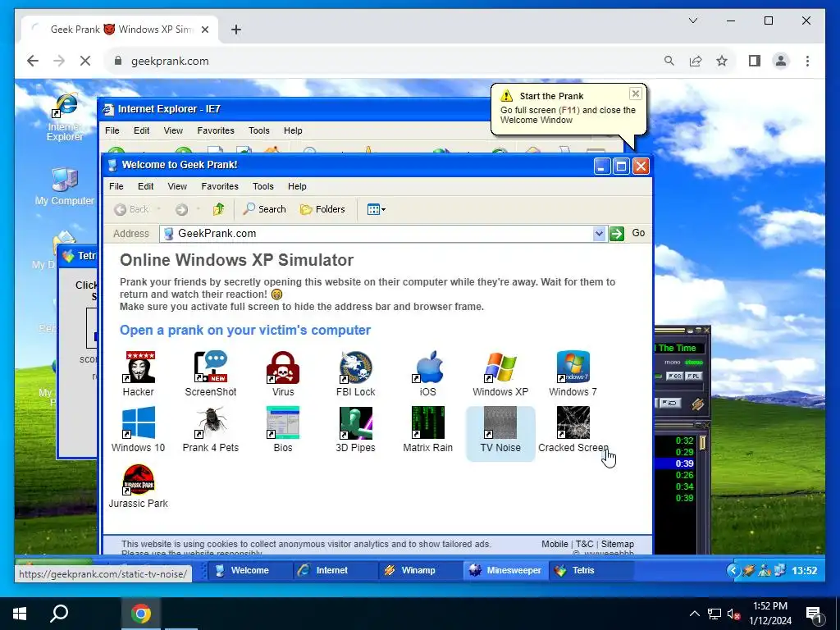
Task: Open Windows notification center
Action: tap(814, 614)
